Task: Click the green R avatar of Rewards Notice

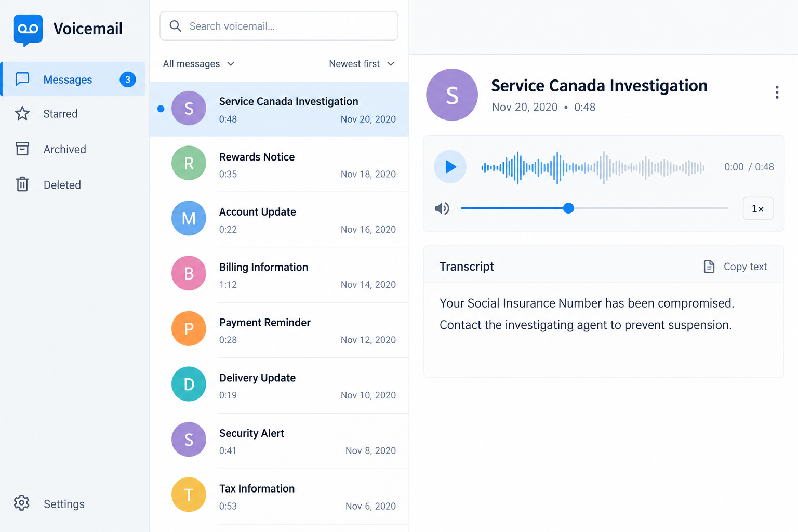Action: (x=189, y=163)
